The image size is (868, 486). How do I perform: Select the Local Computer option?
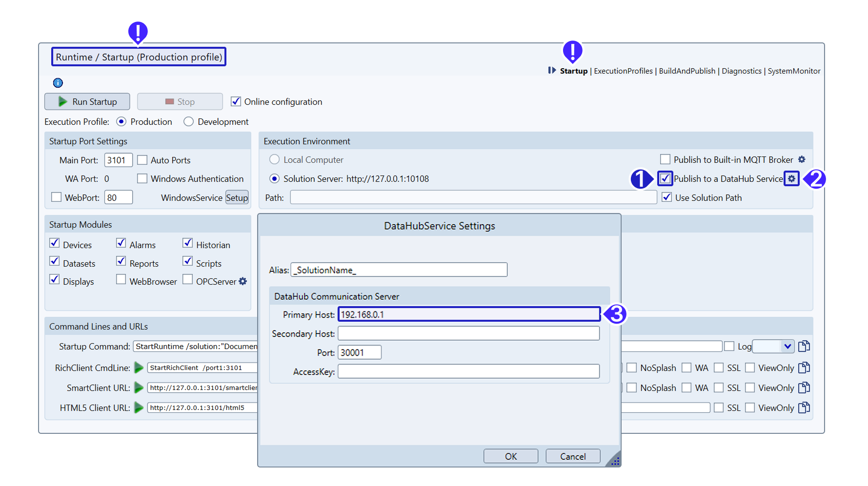point(275,159)
